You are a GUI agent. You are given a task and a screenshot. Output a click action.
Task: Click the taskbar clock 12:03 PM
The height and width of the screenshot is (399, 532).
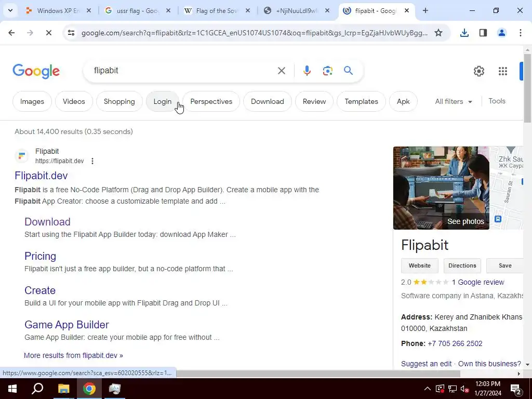click(487, 389)
